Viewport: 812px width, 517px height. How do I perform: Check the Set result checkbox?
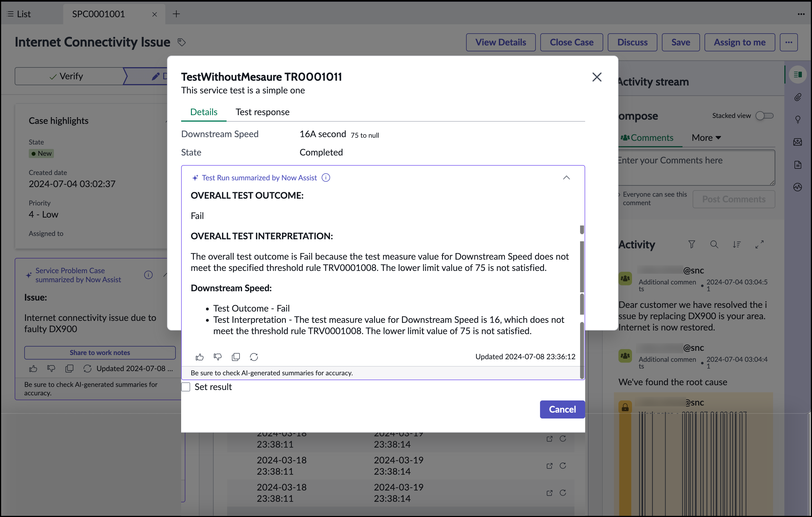pyautogui.click(x=186, y=387)
